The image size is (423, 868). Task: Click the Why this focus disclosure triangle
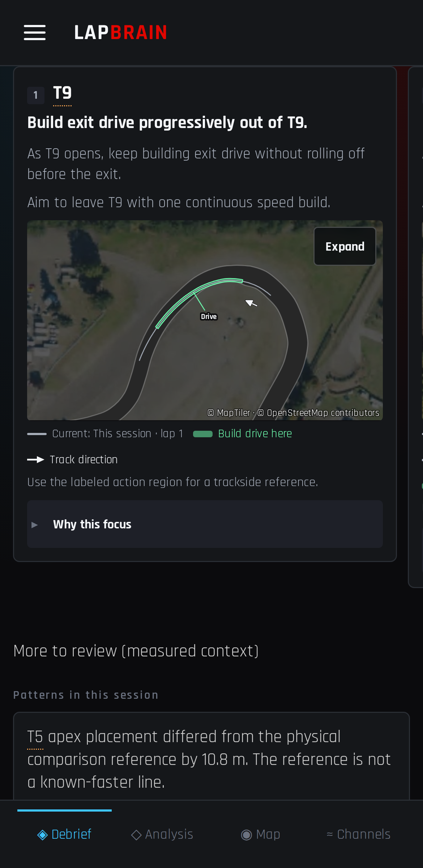click(35, 524)
